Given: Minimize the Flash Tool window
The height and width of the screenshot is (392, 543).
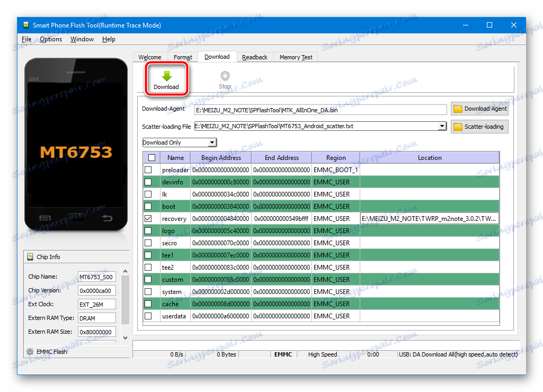Looking at the screenshot, I should (466, 25).
